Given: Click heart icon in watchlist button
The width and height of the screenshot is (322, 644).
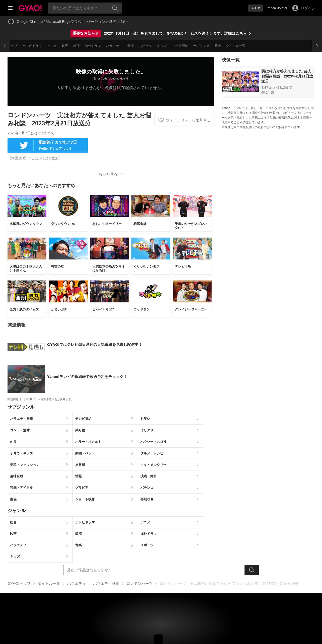Looking at the screenshot, I should [161, 120].
